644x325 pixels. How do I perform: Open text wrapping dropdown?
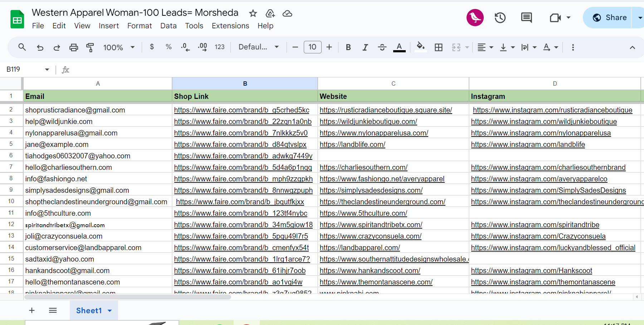pos(529,47)
